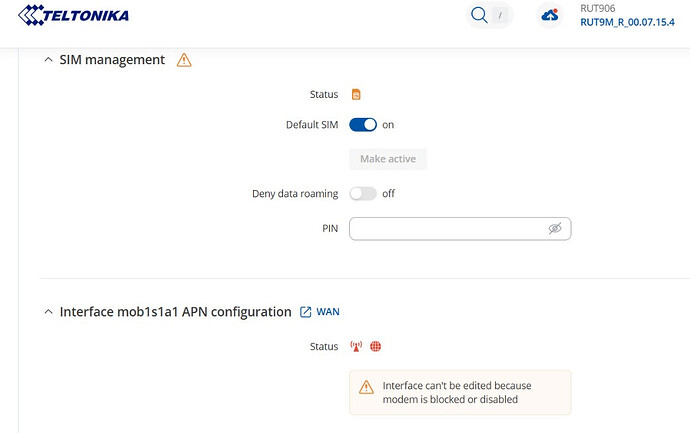
Task: Click the SIM management warning triangle icon
Action: coord(184,60)
